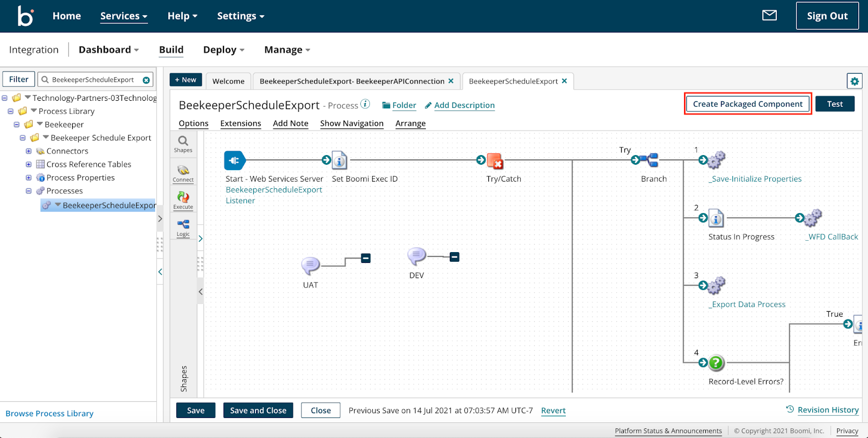Collapse the Beekeeper Schedule Export folder
The width and height of the screenshot is (868, 438).
point(23,138)
